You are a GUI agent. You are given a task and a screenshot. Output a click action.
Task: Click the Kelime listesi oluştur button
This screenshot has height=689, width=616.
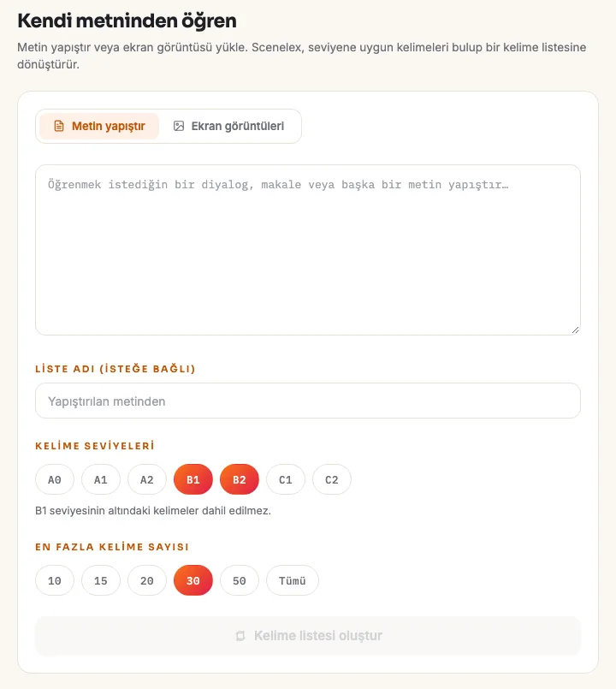pos(308,636)
